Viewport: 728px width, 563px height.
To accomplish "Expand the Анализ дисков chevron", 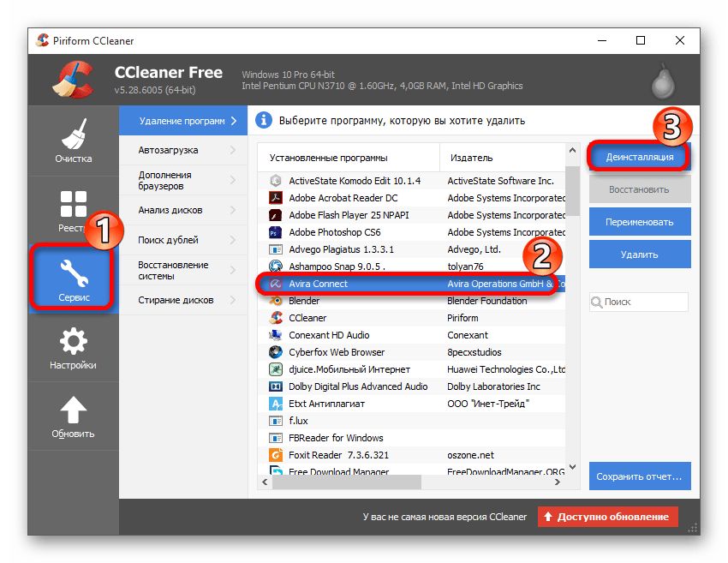I will pyautogui.click(x=233, y=210).
